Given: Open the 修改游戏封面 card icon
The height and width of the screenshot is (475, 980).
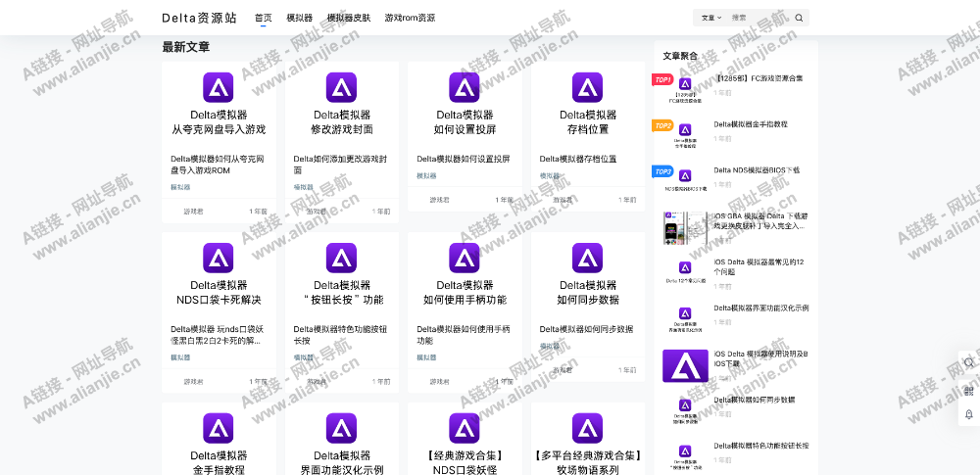Looking at the screenshot, I should point(341,87).
